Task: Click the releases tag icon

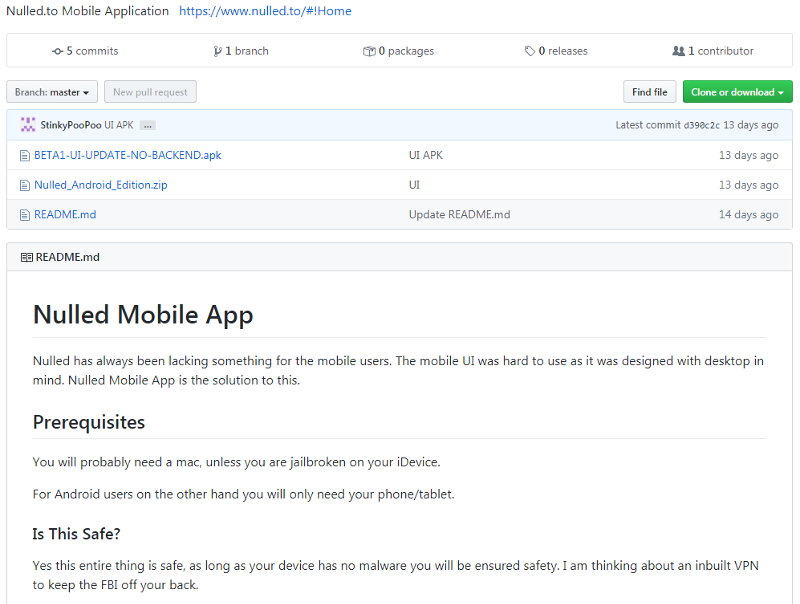Action: pos(530,51)
